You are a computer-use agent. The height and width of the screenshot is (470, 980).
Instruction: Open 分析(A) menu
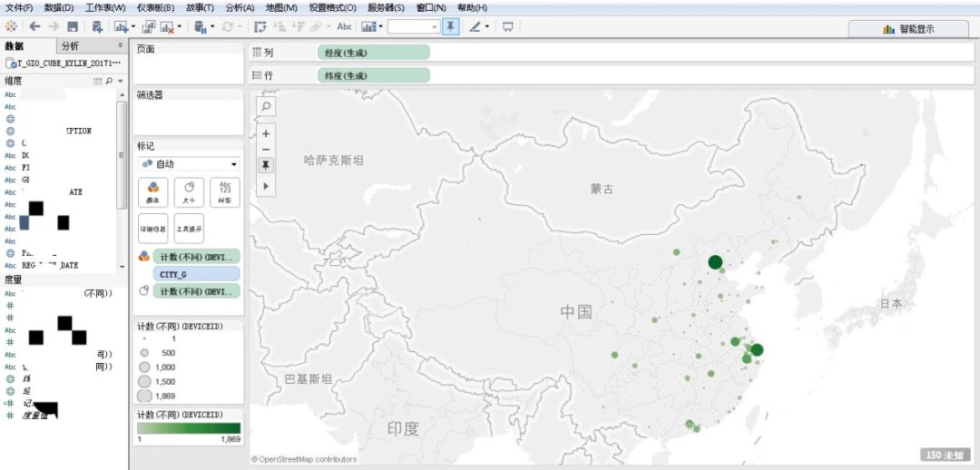coord(240,8)
